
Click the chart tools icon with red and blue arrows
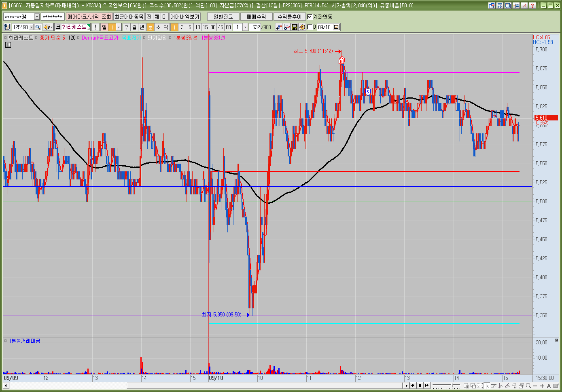(x=279, y=27)
